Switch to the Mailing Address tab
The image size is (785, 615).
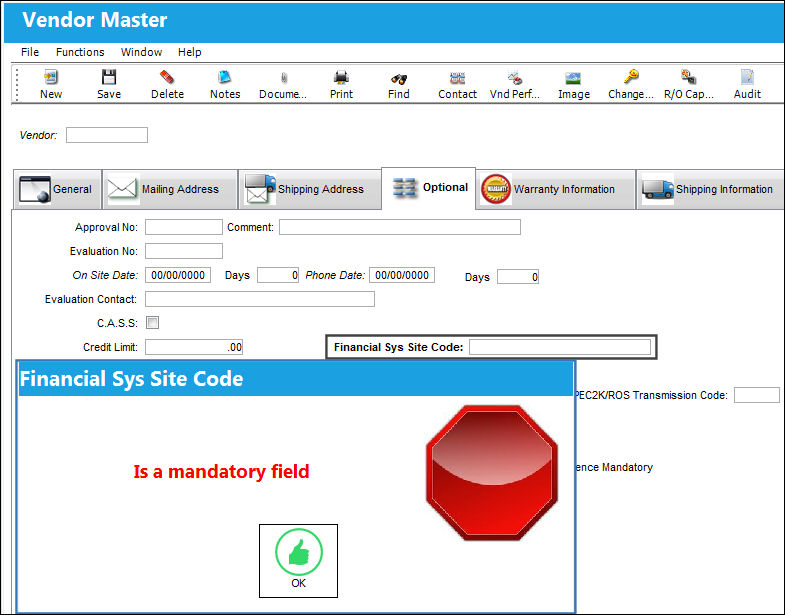click(170, 189)
